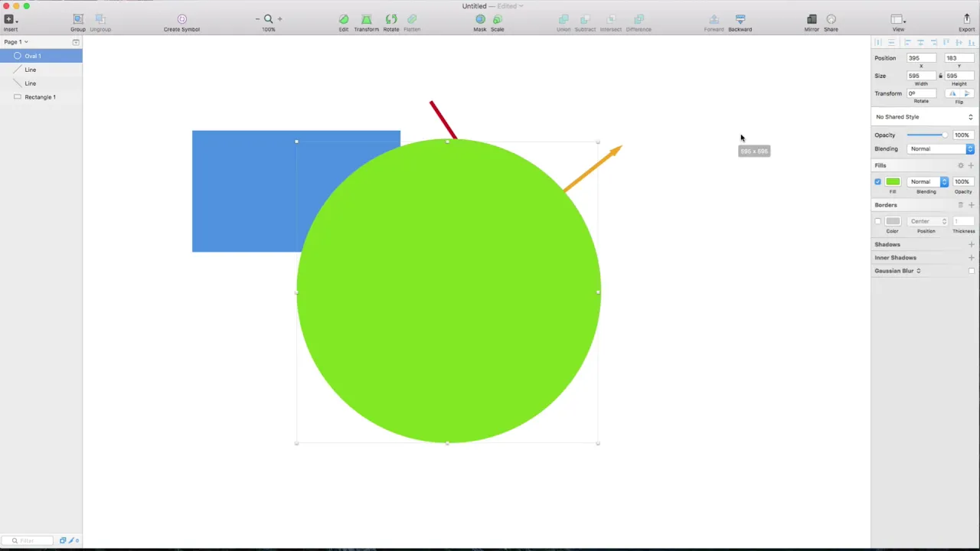
Task: Toggle the green fill checkbox
Action: click(x=877, y=181)
